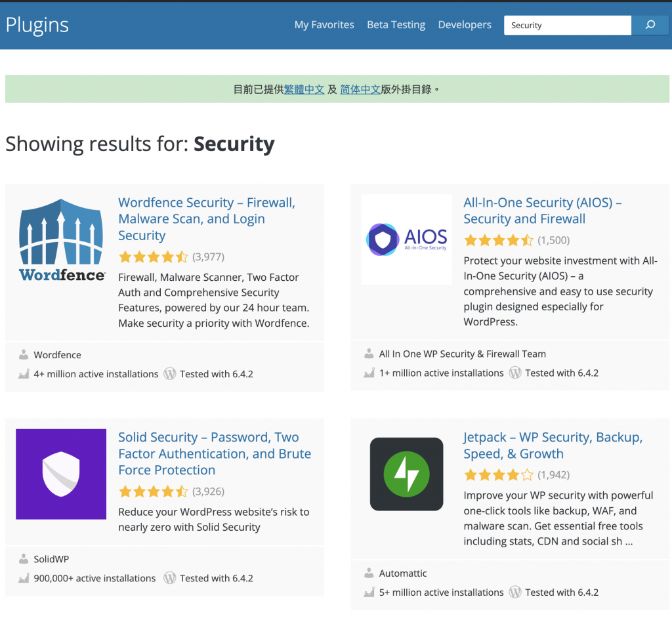Click the Wordfence star rating
This screenshot has width=672, height=624.
pos(154,257)
